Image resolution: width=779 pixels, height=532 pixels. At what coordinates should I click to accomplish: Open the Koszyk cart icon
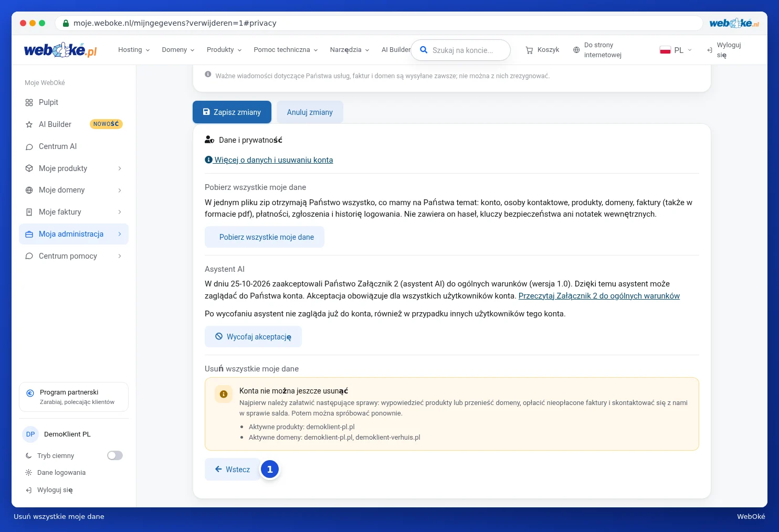529,50
